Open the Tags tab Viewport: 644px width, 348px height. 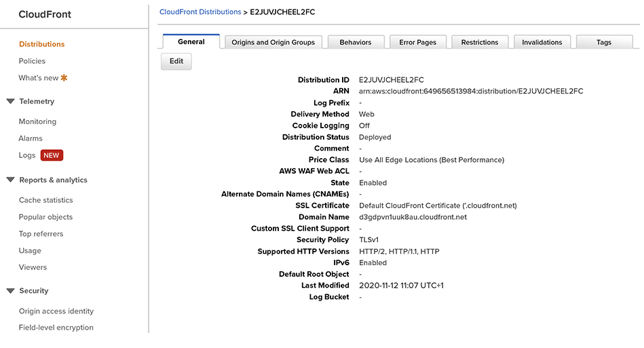[x=604, y=42]
